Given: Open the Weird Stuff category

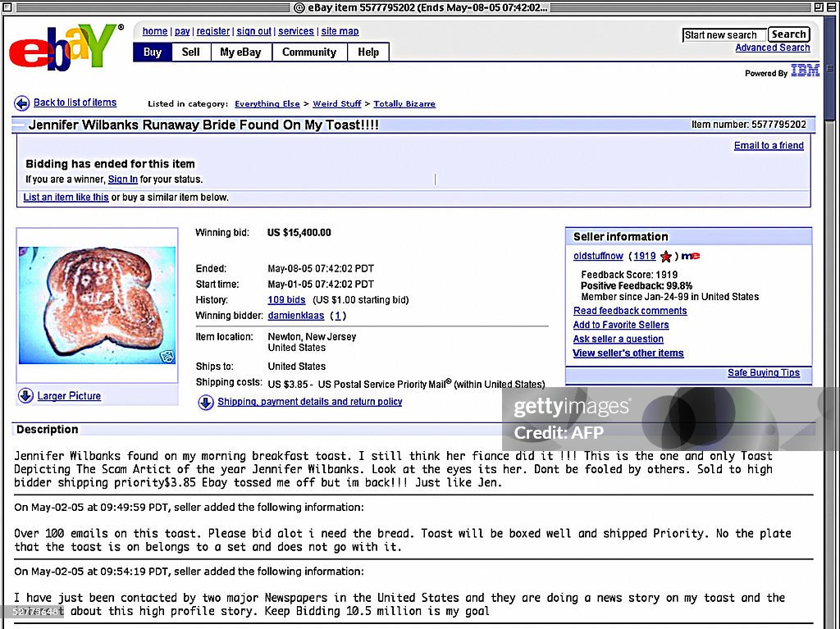Looking at the screenshot, I should coord(337,104).
